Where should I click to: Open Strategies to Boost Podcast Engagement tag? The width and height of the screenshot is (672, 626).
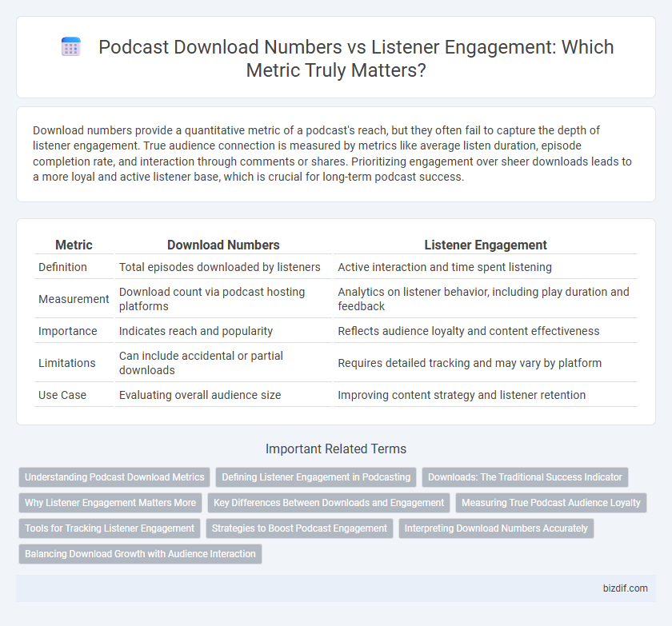coord(299,528)
